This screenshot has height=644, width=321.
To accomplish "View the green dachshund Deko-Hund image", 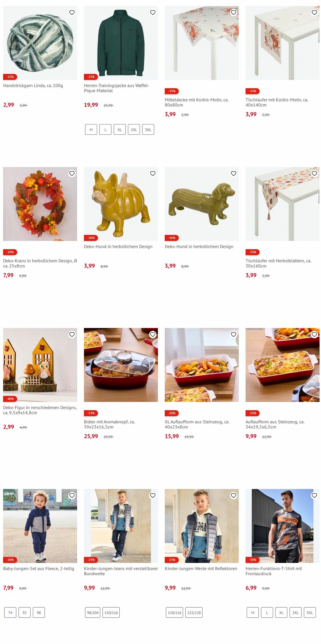I will (x=202, y=204).
